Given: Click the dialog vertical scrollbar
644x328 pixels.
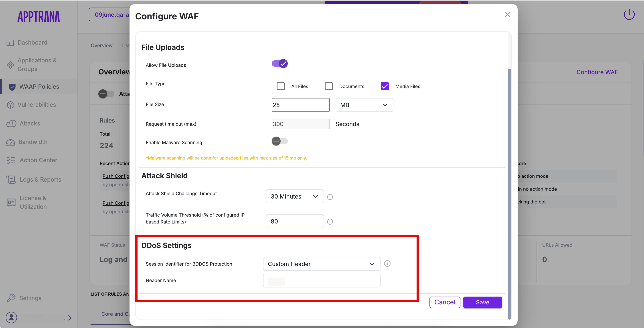Looking at the screenshot, I should coord(509,194).
